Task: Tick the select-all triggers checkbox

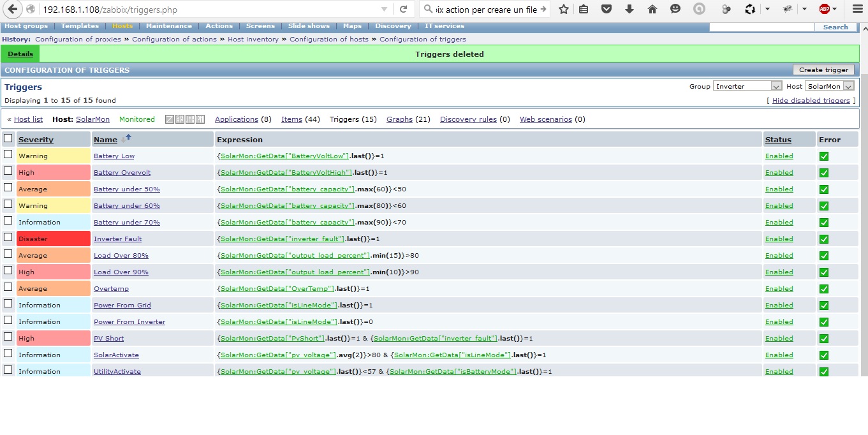Action: [8, 138]
